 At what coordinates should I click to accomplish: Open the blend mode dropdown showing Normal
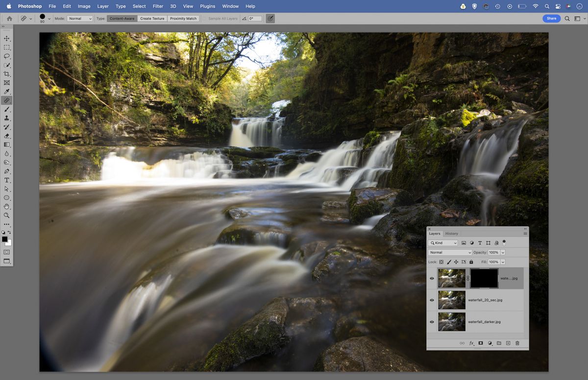click(449, 252)
